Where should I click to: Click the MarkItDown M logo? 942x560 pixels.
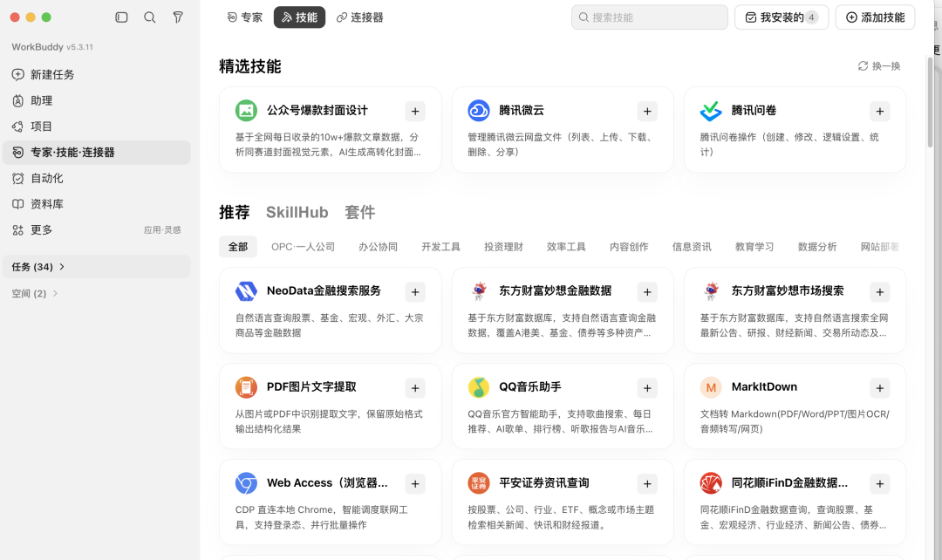coord(711,387)
